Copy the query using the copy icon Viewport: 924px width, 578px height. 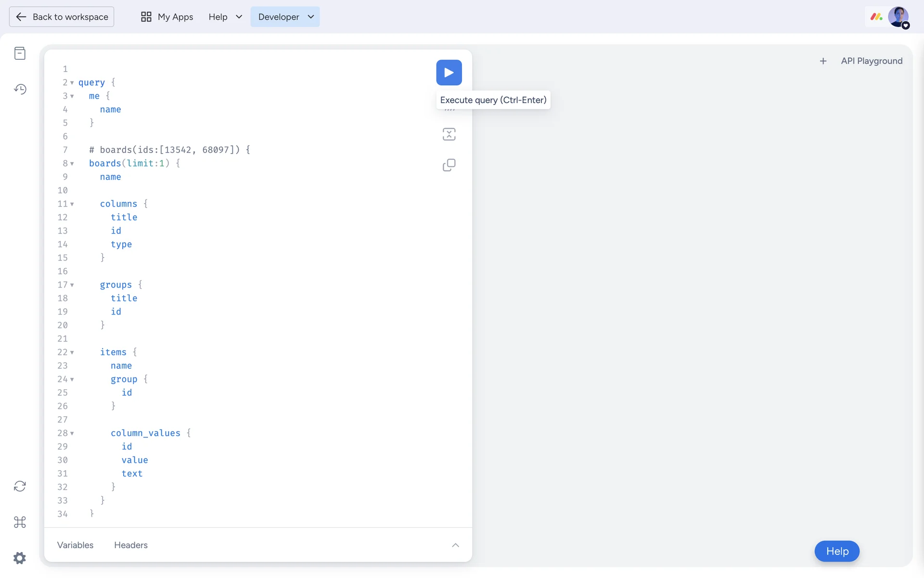(449, 165)
